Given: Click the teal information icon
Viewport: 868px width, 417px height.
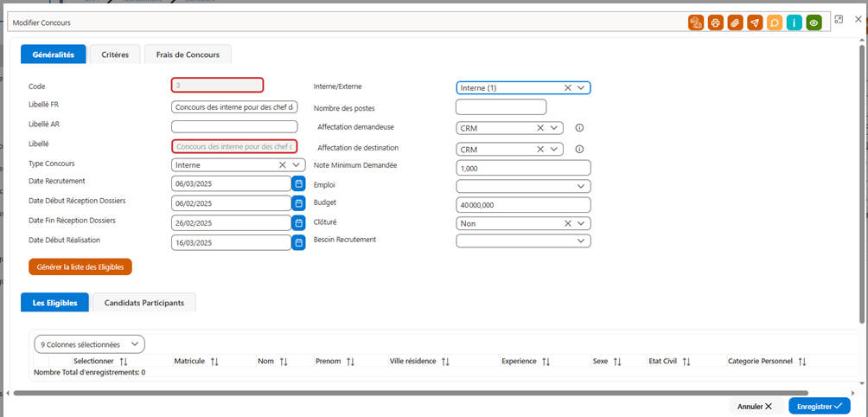Looking at the screenshot, I should [794, 22].
